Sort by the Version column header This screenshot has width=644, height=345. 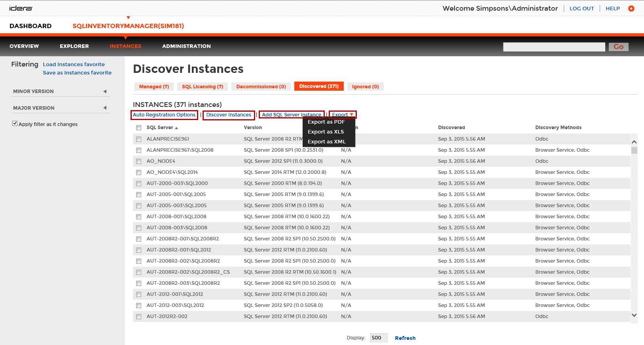click(x=253, y=128)
